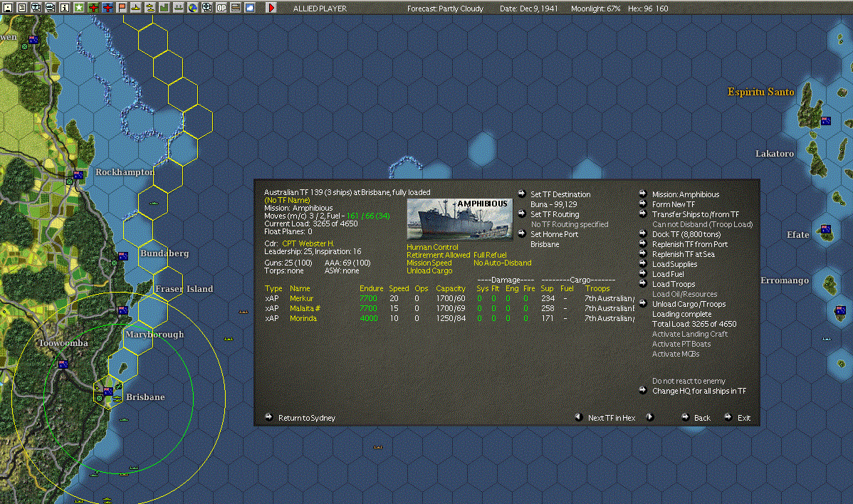Open Change HQ for all ships in TF
Viewport: 853px width, 504px height.
point(699,391)
